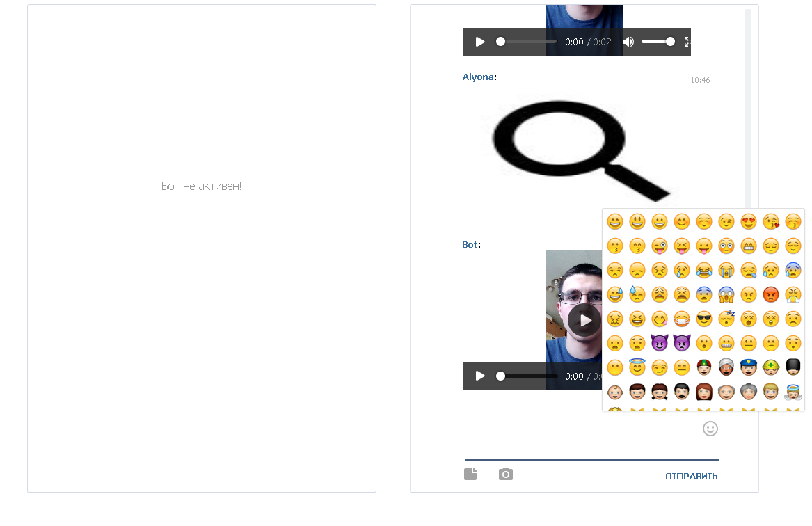Open the camera attachment icon
The image size is (812, 526).
click(506, 474)
